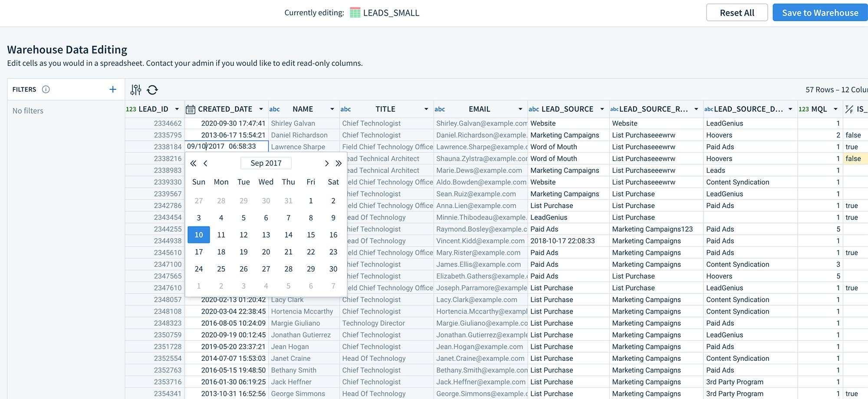Add a new filter with the plus icon
Viewport: 868px width, 399px height.
pos(112,89)
